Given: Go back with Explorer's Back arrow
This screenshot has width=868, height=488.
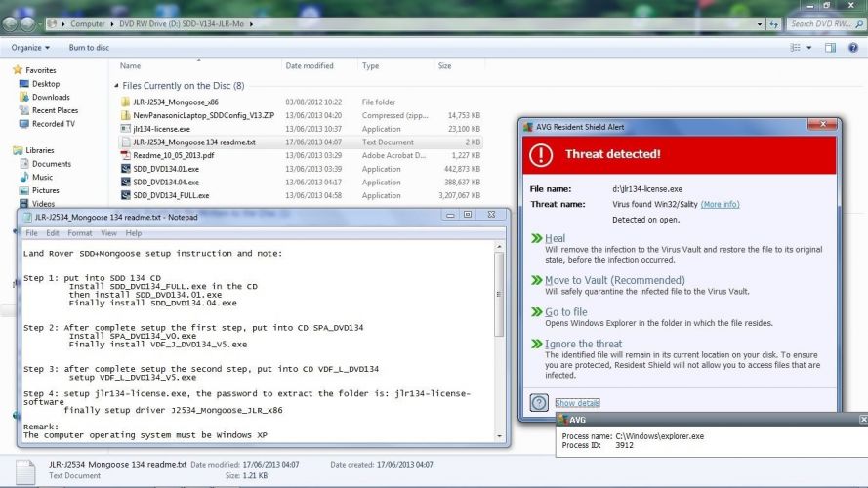Looking at the screenshot, I should (x=10, y=23).
